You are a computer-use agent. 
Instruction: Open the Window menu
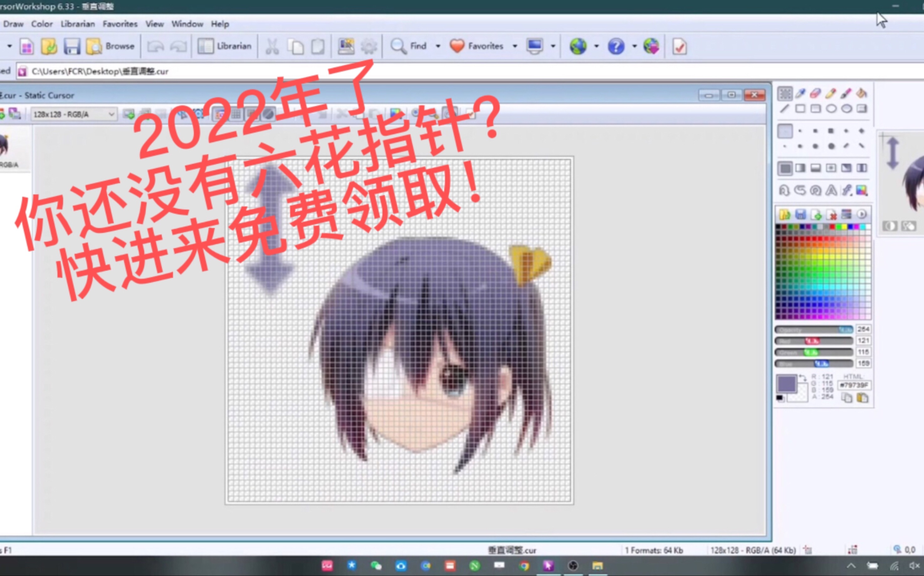pyautogui.click(x=187, y=24)
